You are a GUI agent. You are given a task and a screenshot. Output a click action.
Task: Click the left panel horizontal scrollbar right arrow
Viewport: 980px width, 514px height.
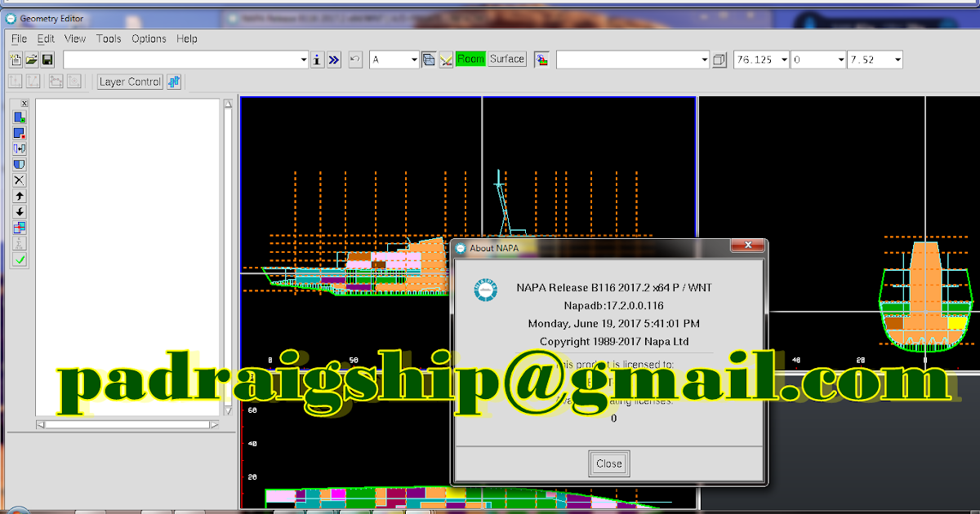tap(214, 425)
